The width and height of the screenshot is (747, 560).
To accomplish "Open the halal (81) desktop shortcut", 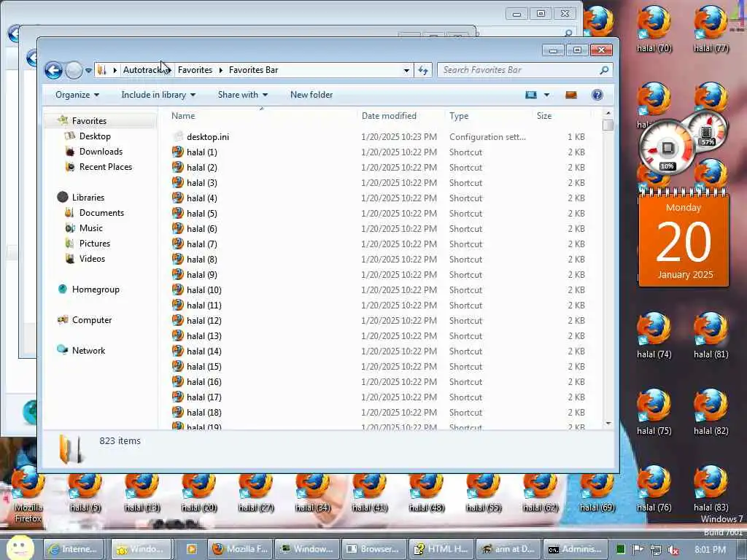I will [x=711, y=335].
